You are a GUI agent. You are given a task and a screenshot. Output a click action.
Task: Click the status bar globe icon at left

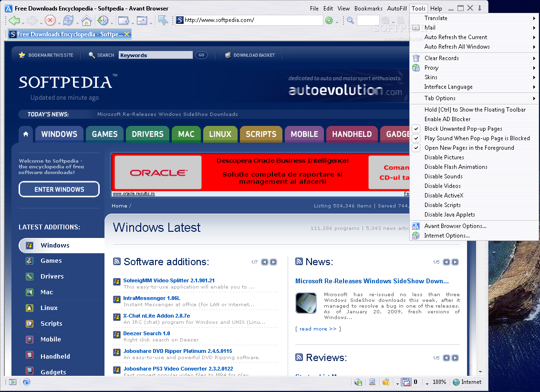coord(27,382)
